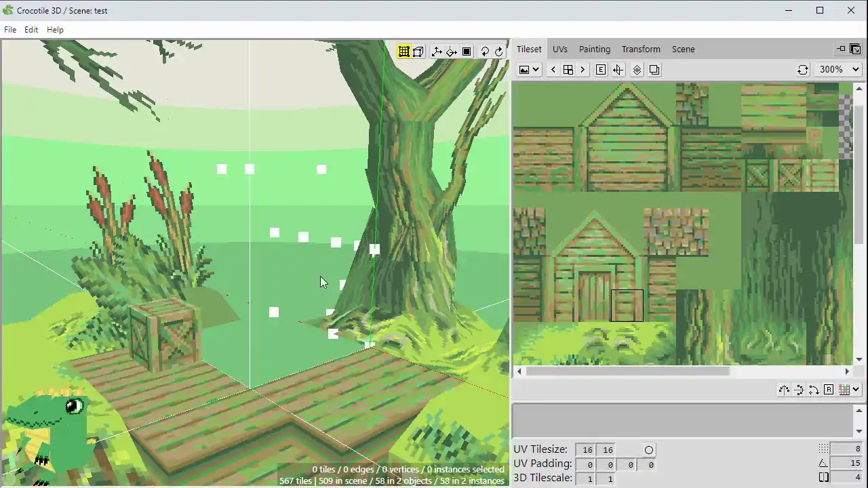The image size is (868, 488).
Task: Click the rotate UV curved-arrow icon
Action: click(814, 390)
